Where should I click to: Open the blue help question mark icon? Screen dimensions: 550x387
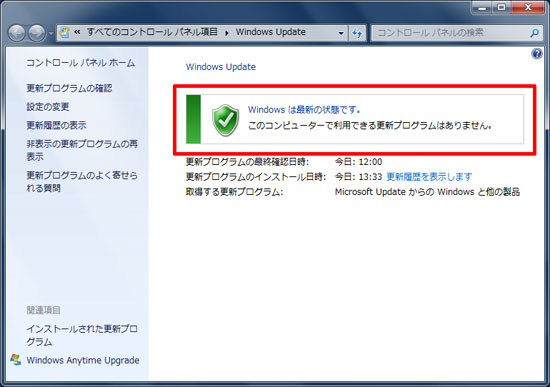[x=537, y=54]
